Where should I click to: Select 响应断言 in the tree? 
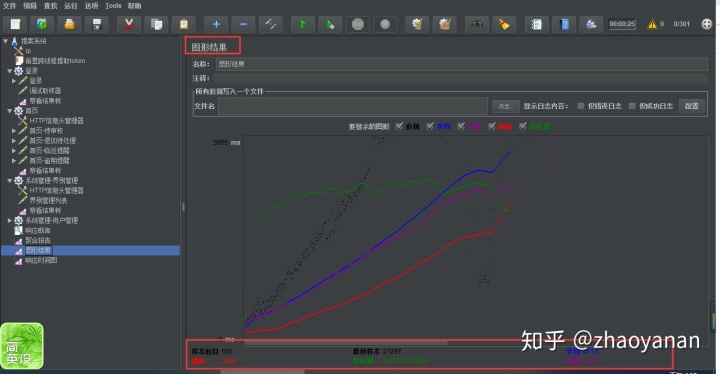pos(38,231)
